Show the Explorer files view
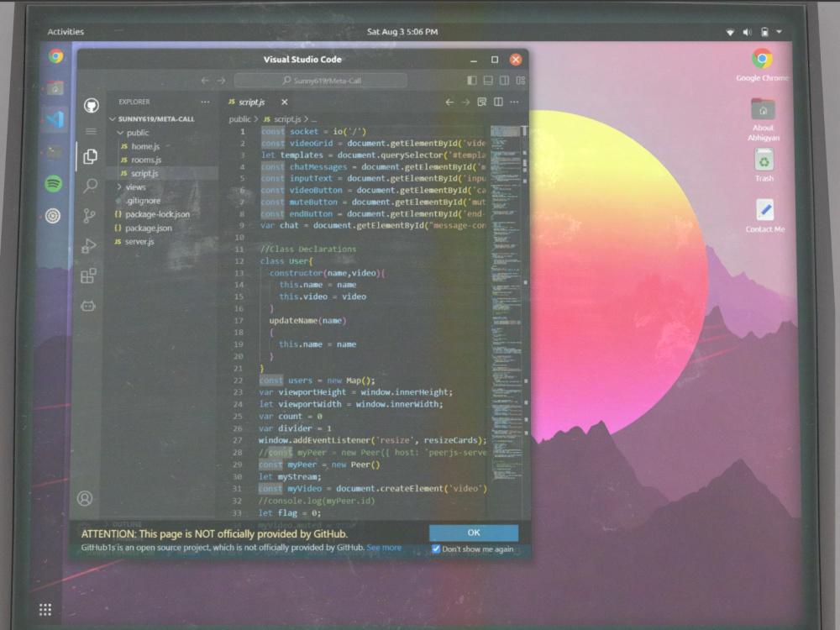Screen dimensions: 840x630 coord(90,156)
